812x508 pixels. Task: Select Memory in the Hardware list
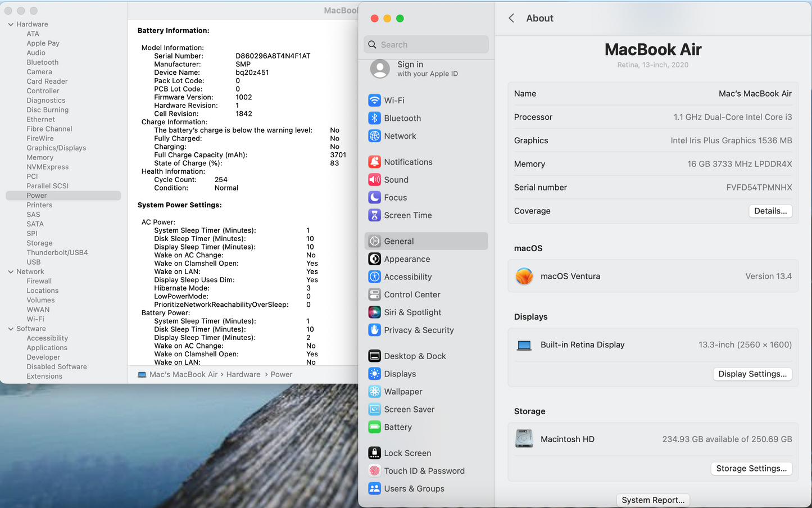[x=40, y=157]
